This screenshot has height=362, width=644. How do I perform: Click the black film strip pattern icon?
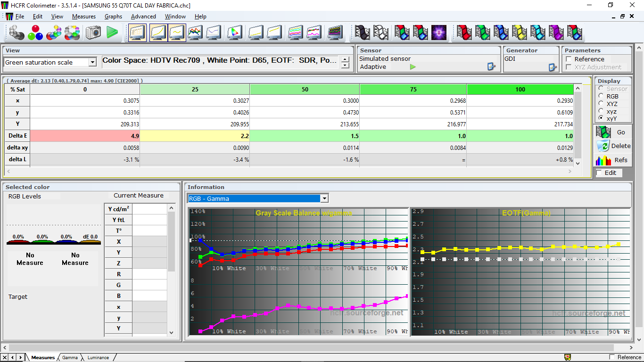coord(363,33)
